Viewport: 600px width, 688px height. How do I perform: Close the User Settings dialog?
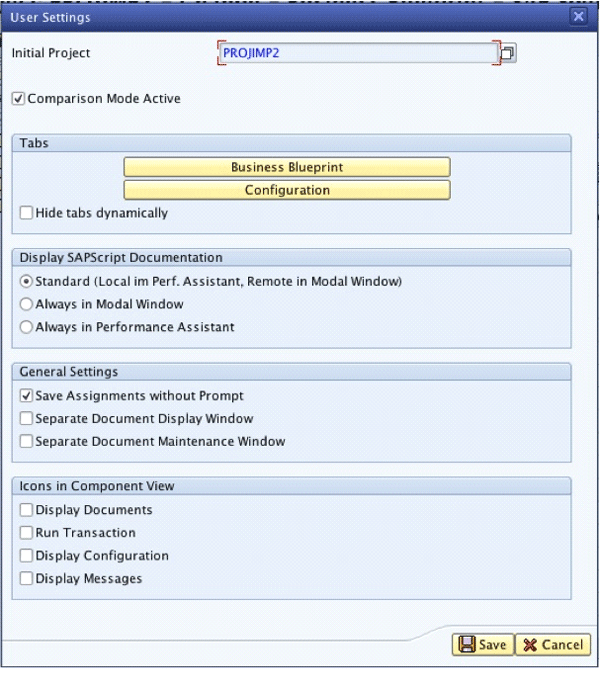tap(578, 17)
